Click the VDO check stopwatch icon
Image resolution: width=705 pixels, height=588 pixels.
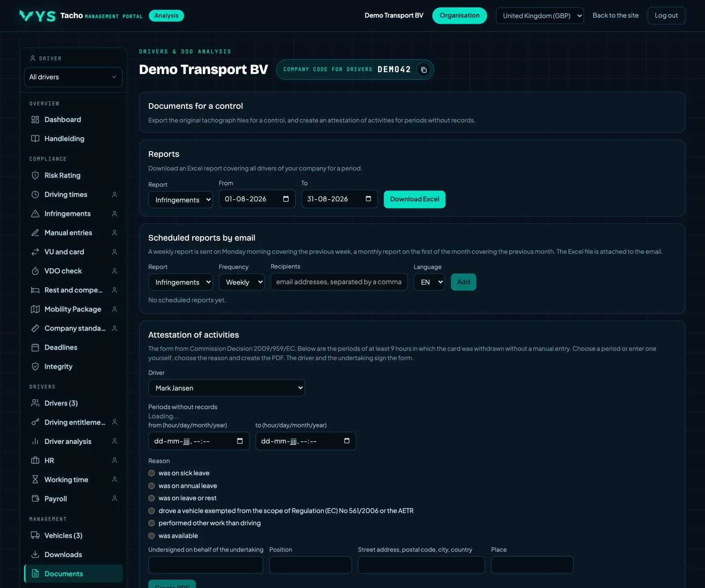tap(35, 271)
